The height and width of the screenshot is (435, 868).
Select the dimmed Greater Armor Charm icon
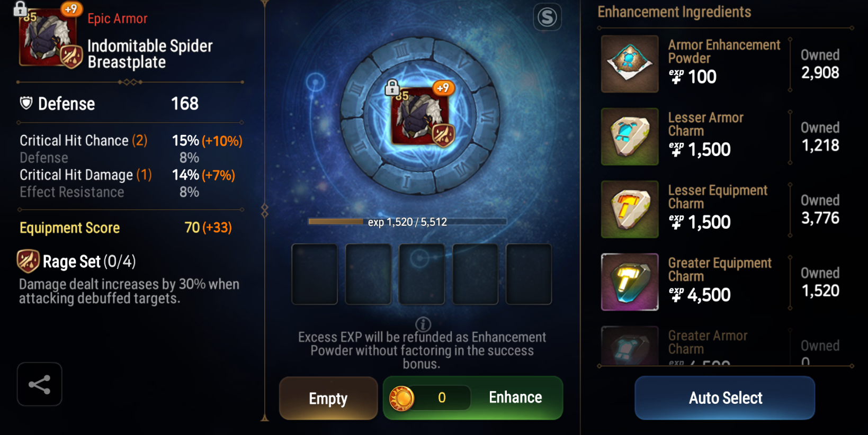630,346
